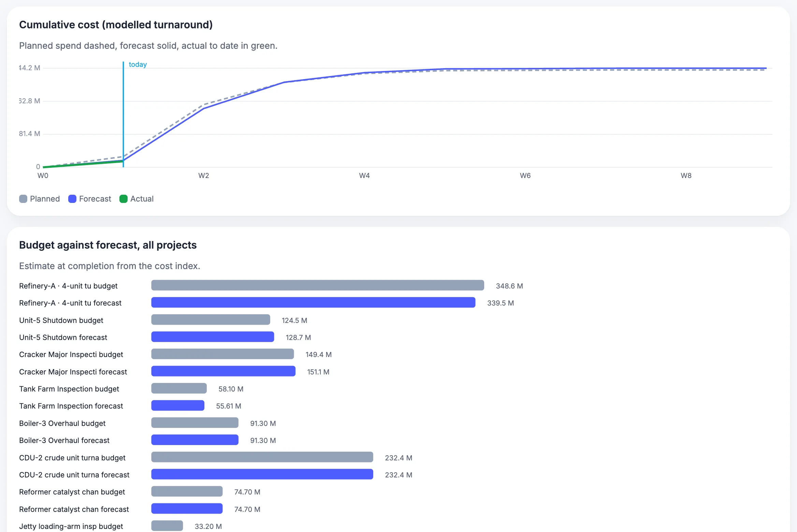
Task: Click the Jetty loading-arm insp budget bar
Action: pos(167,526)
